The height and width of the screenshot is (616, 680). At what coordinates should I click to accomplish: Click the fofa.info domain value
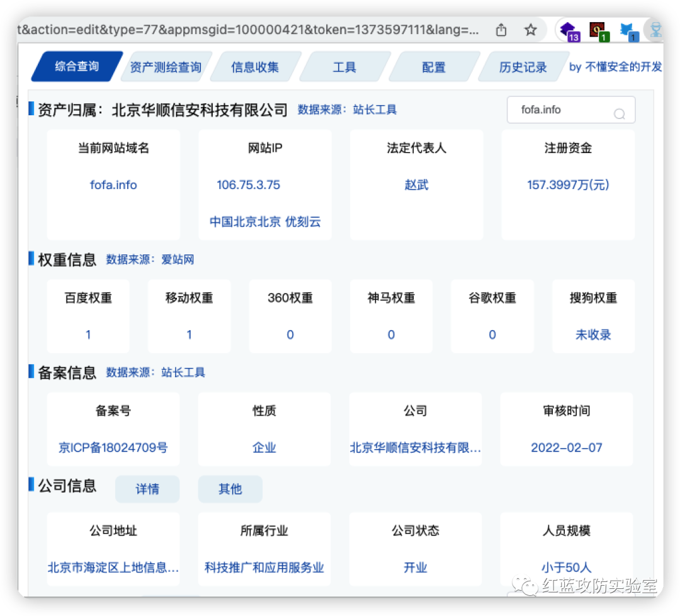coord(113,185)
